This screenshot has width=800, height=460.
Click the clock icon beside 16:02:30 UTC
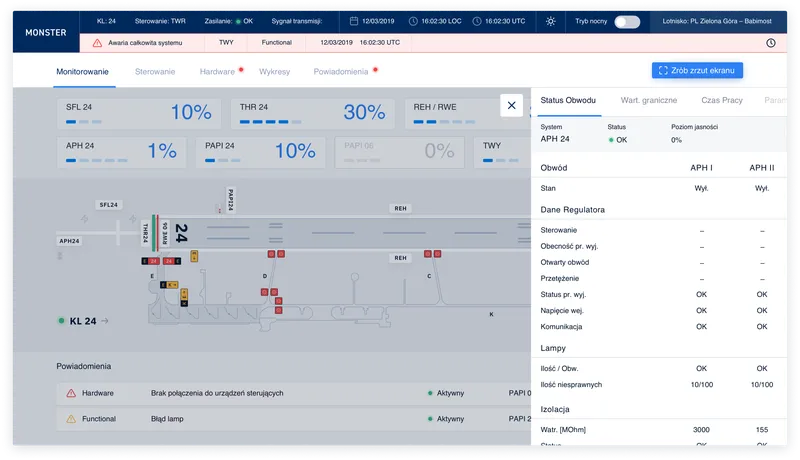click(x=477, y=21)
